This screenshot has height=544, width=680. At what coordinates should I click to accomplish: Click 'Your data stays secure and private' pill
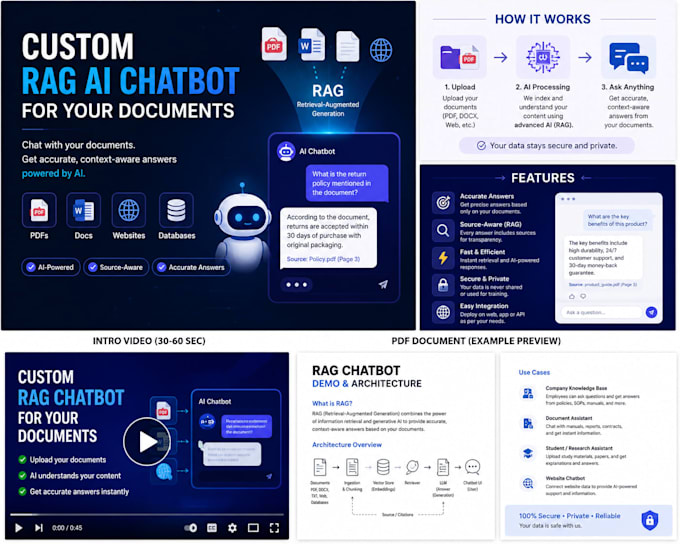click(547, 146)
